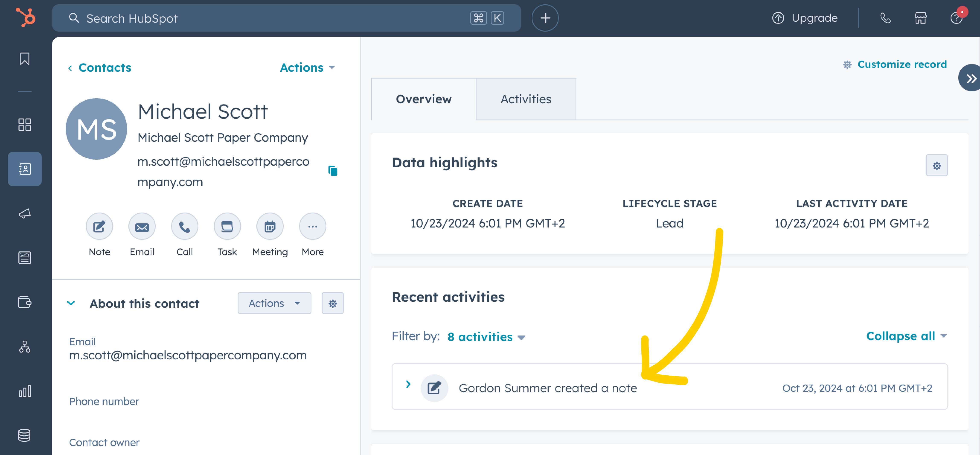Click the Michael Scott contact name heading
This screenshot has height=455, width=980.
[203, 112]
